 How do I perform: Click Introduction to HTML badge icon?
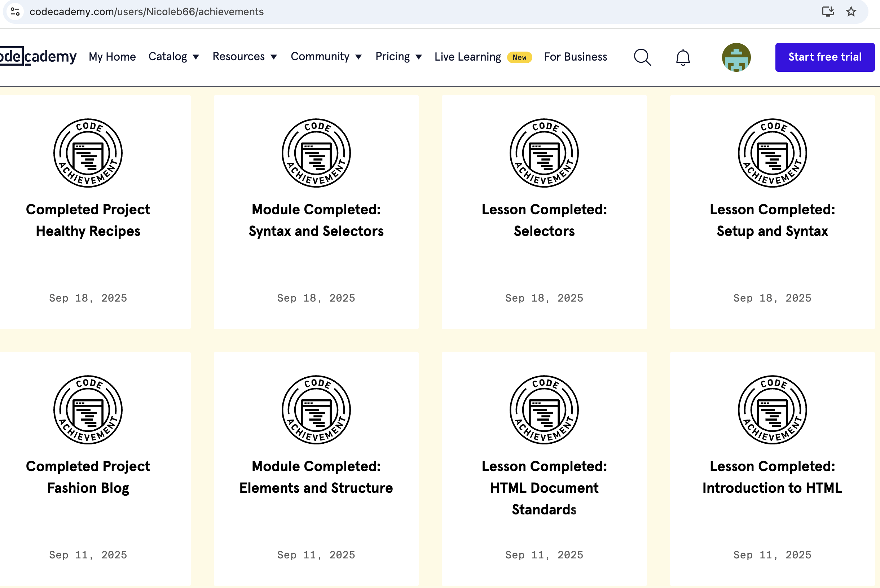tap(772, 409)
